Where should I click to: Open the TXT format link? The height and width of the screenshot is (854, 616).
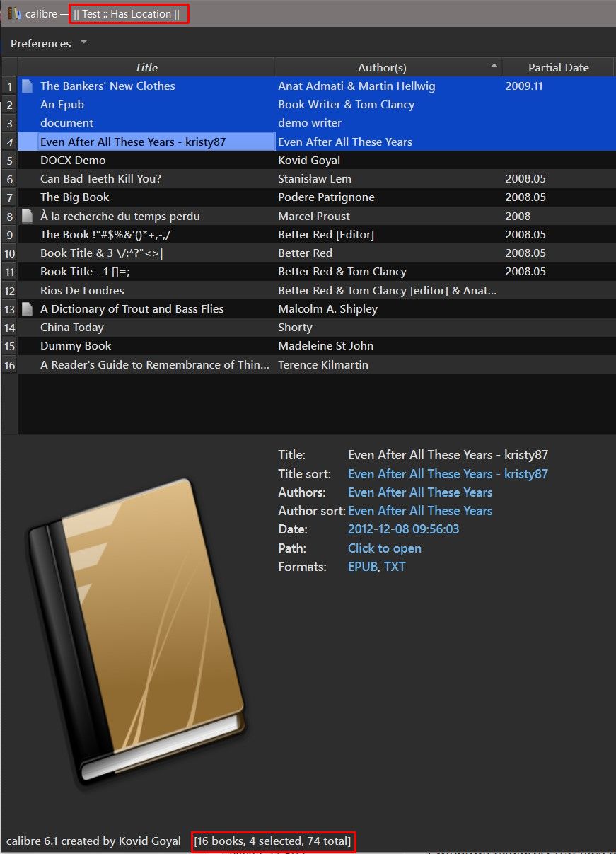tap(395, 567)
